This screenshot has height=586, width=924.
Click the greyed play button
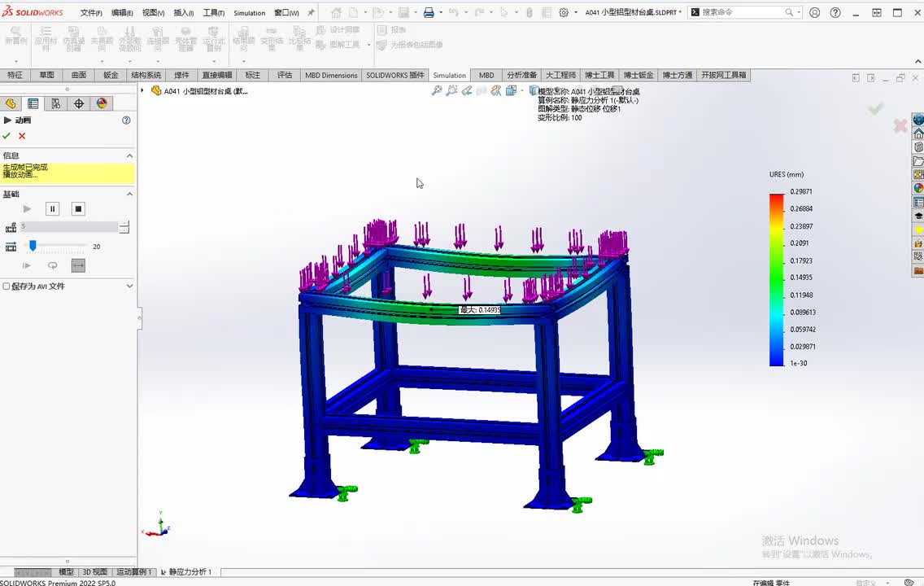(27, 208)
